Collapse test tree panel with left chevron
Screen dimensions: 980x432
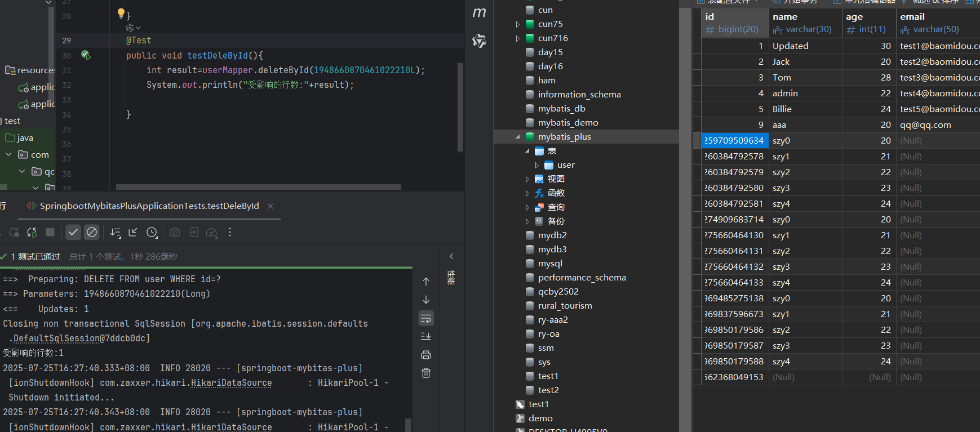click(451, 256)
